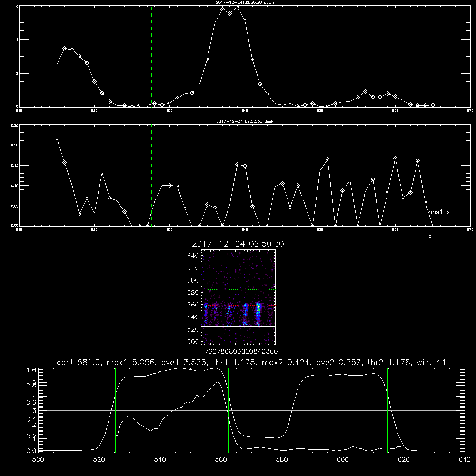Click the 'cent 581.0' value in the stats line
The height and width of the screenshot is (476, 476).
(x=80, y=362)
